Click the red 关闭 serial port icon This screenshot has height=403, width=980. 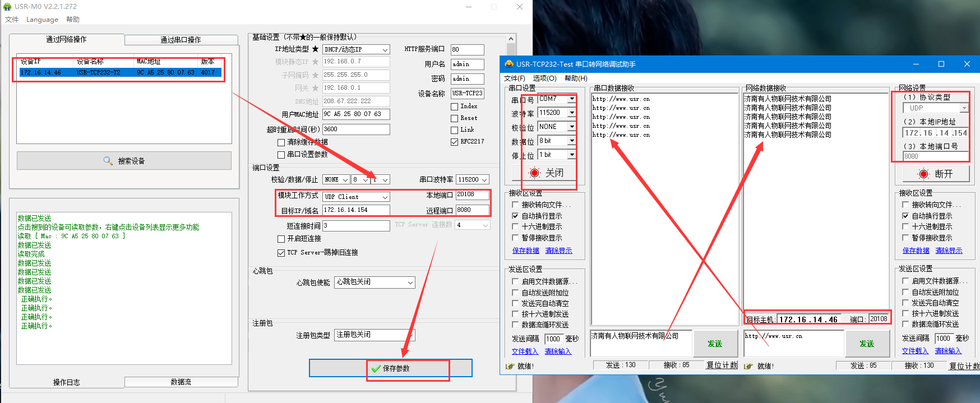[534, 173]
